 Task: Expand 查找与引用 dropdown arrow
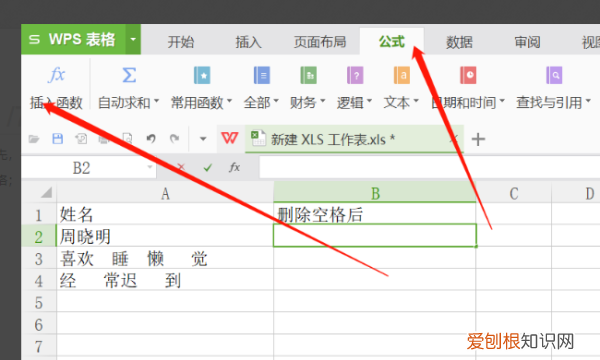(x=588, y=101)
